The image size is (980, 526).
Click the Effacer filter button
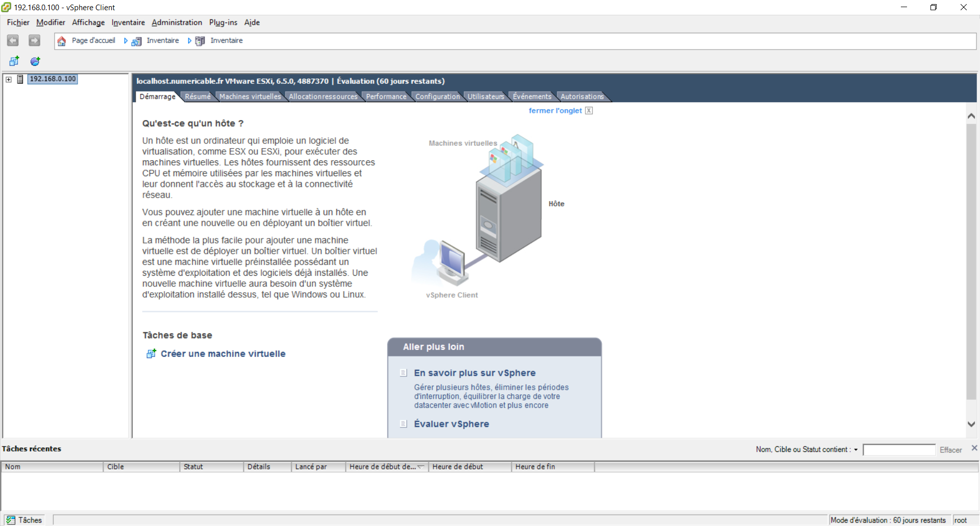(950, 450)
